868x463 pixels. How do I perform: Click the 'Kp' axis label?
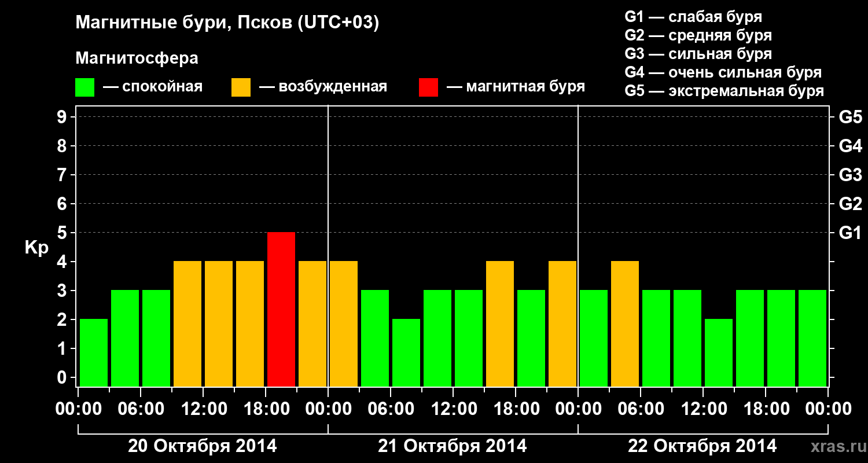[36, 248]
